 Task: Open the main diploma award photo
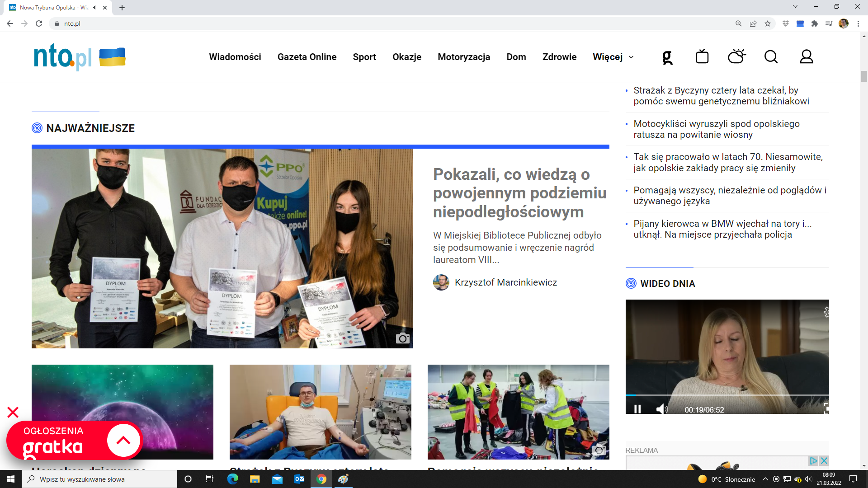point(222,249)
